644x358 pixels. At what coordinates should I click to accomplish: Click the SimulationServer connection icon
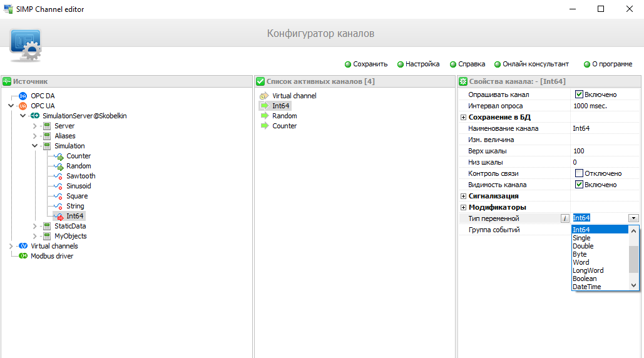(x=35, y=116)
